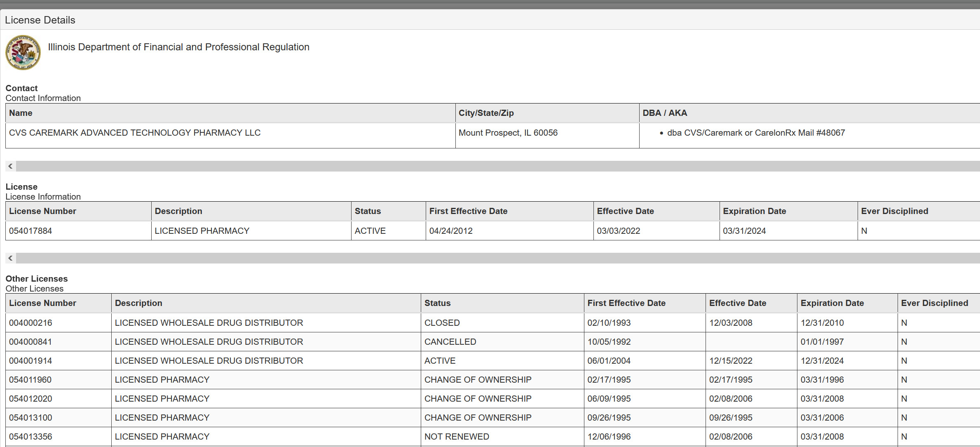Click ACTIVE status for license 004001914
This screenshot has height=447, width=980.
pos(440,361)
